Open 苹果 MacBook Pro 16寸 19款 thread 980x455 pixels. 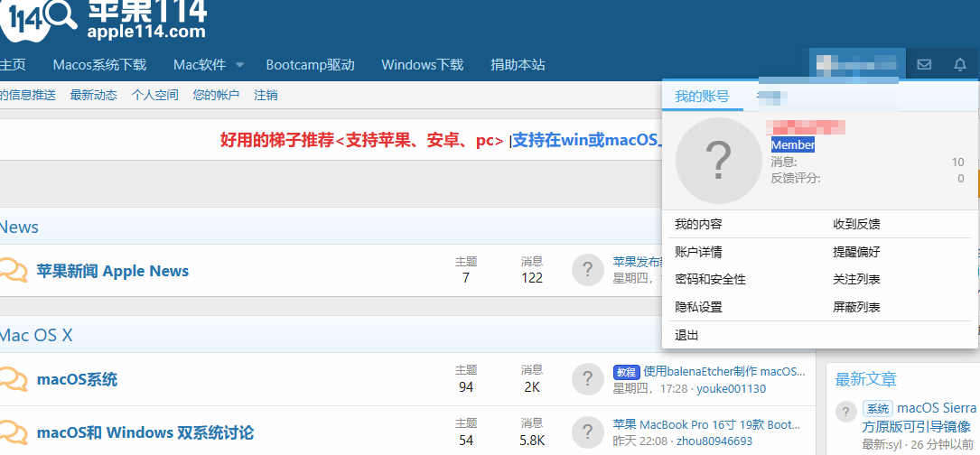click(706, 425)
